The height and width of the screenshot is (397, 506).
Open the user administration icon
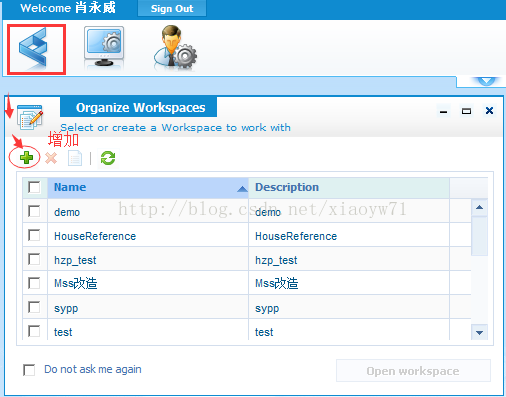(x=175, y=48)
